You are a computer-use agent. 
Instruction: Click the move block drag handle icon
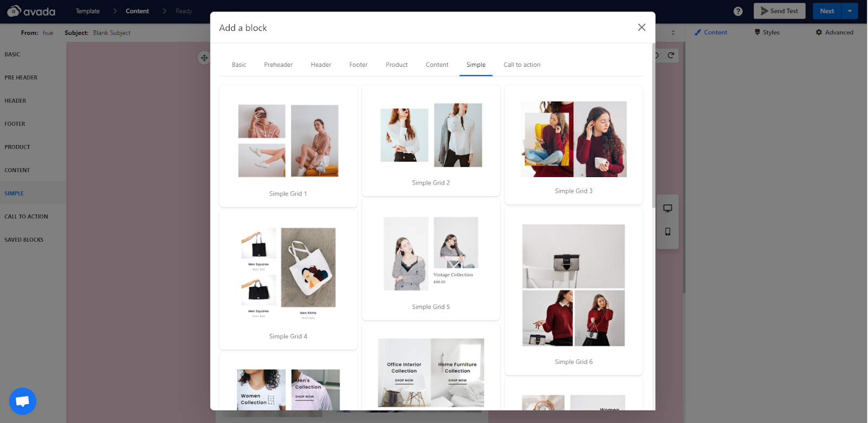coord(204,58)
